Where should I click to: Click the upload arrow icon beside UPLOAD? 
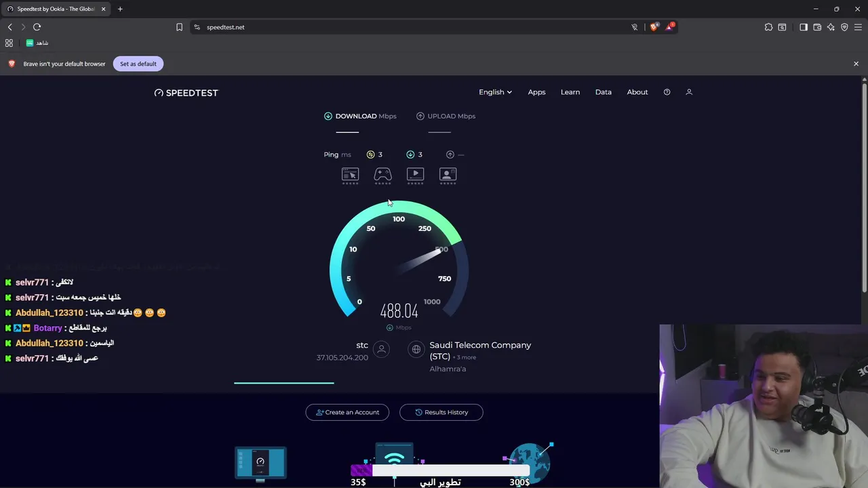point(420,116)
